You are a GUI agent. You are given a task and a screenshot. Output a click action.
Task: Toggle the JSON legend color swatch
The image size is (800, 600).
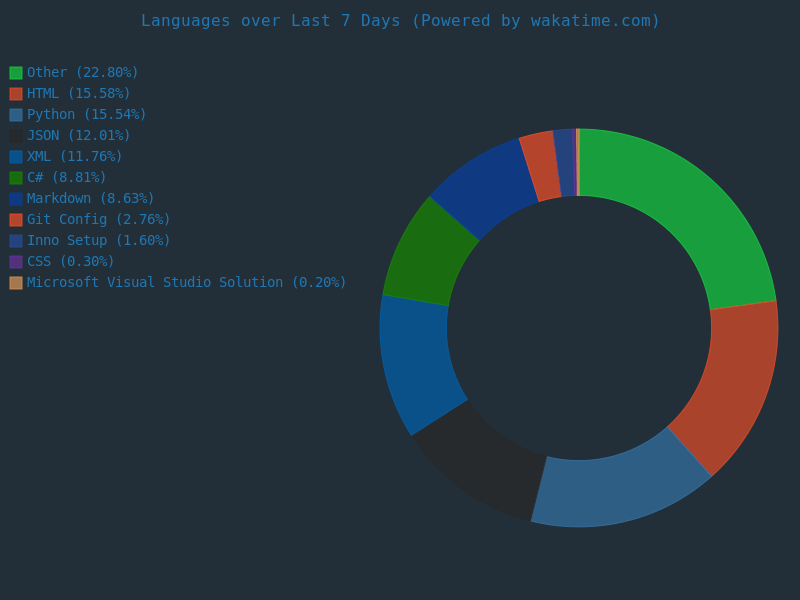[x=16, y=136]
